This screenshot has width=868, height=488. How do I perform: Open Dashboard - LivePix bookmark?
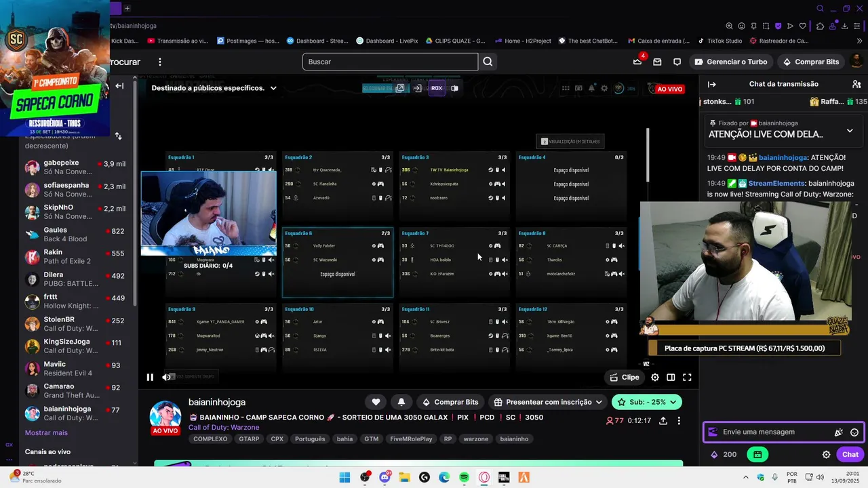pyautogui.click(x=387, y=41)
